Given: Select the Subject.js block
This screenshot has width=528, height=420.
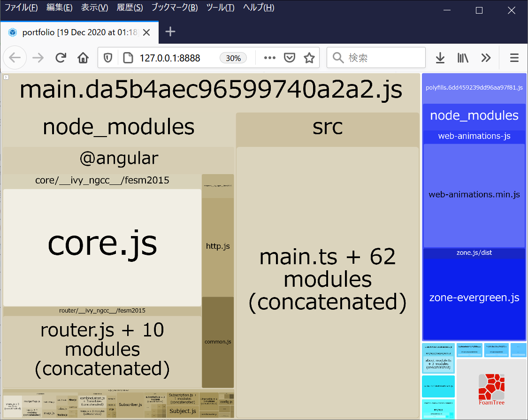Looking at the screenshot, I should pyautogui.click(x=183, y=411).
